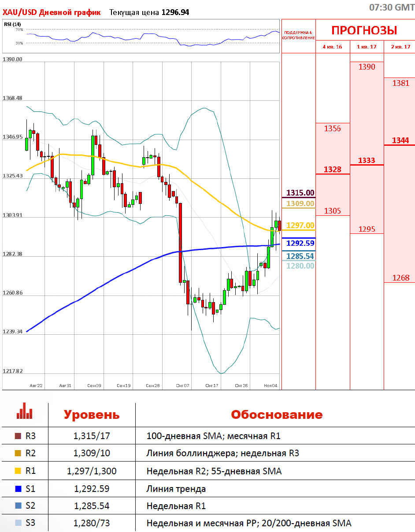Viewport: 415px width, 532px height.
Task: Click the 1292.59 support level label
Action: pyautogui.click(x=300, y=243)
